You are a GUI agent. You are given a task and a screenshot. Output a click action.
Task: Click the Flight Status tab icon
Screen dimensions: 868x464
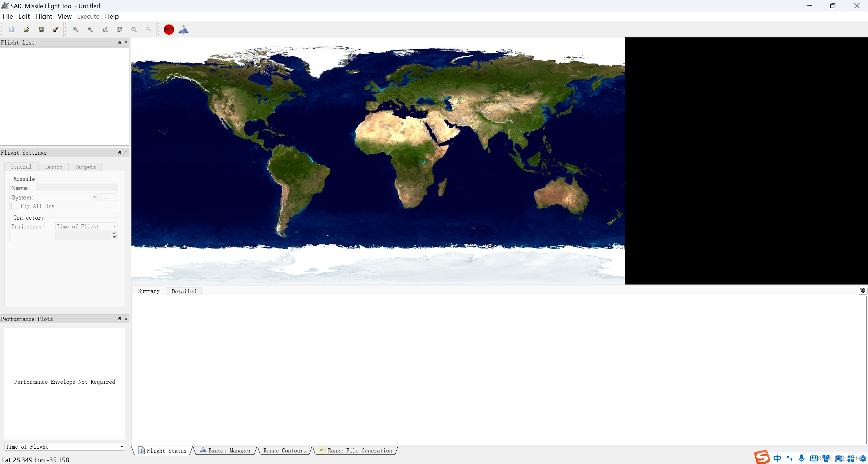click(142, 450)
